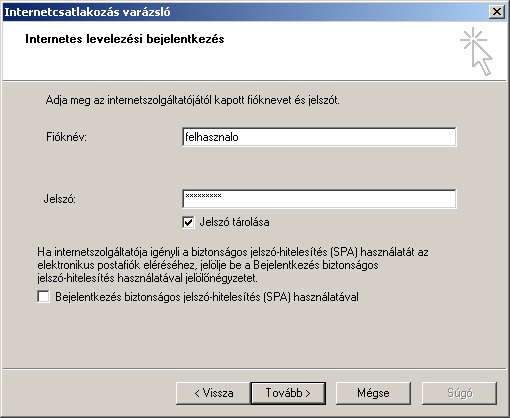Viewport: 510px width, 418px height.
Task: Toggle the Jelszó tárolása checkbox
Action: (188, 222)
